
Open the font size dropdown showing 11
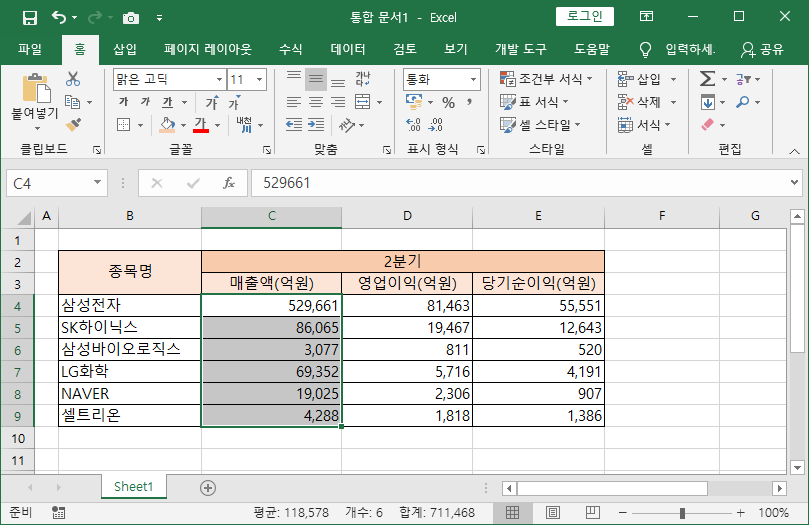tap(260, 79)
